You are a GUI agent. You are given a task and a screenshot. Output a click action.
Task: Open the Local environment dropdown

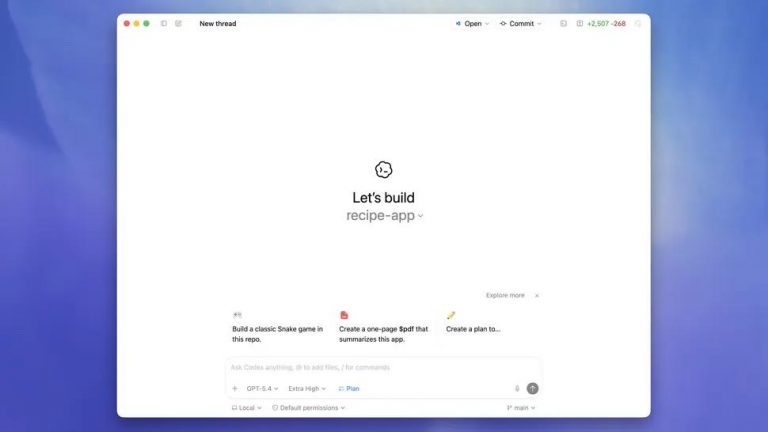pos(247,408)
